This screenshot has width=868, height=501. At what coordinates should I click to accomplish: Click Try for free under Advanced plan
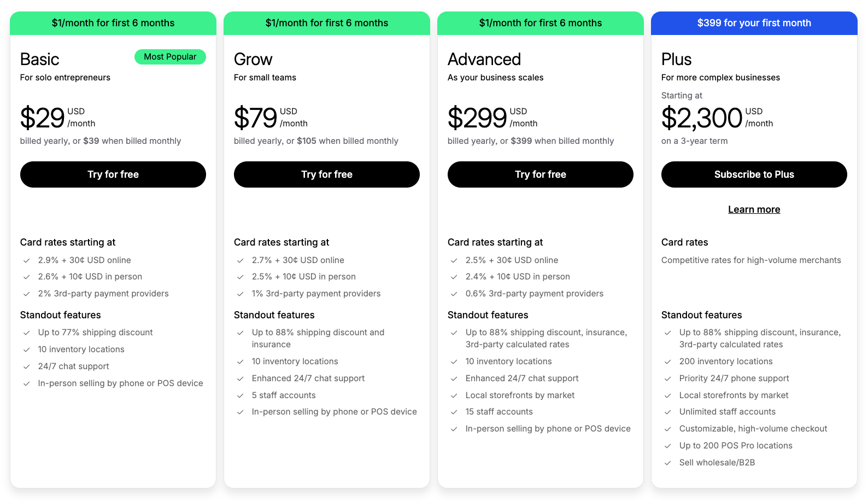540,174
